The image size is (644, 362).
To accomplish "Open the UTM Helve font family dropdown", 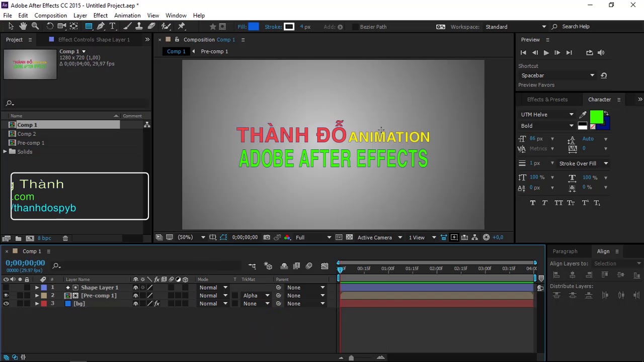I will pos(547,115).
